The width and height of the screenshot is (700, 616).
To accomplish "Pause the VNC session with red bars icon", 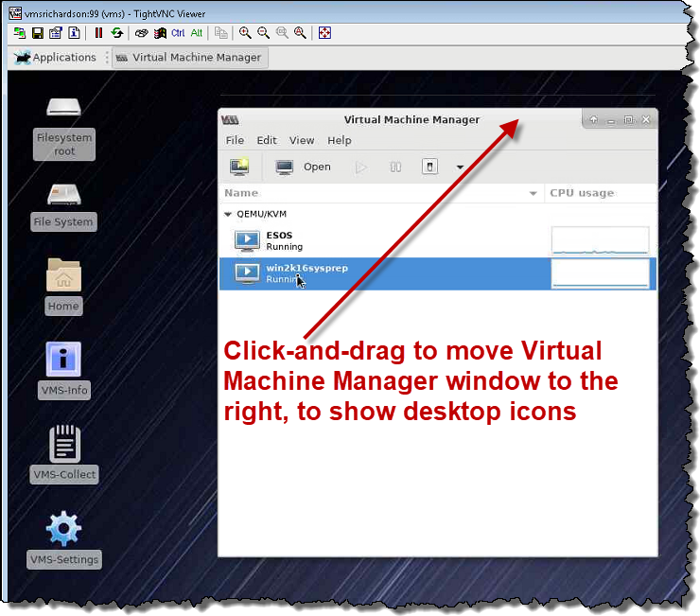I will coord(98,33).
